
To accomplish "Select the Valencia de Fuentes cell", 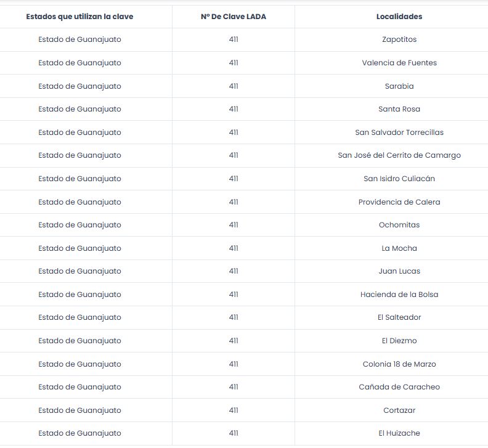I will (x=399, y=63).
